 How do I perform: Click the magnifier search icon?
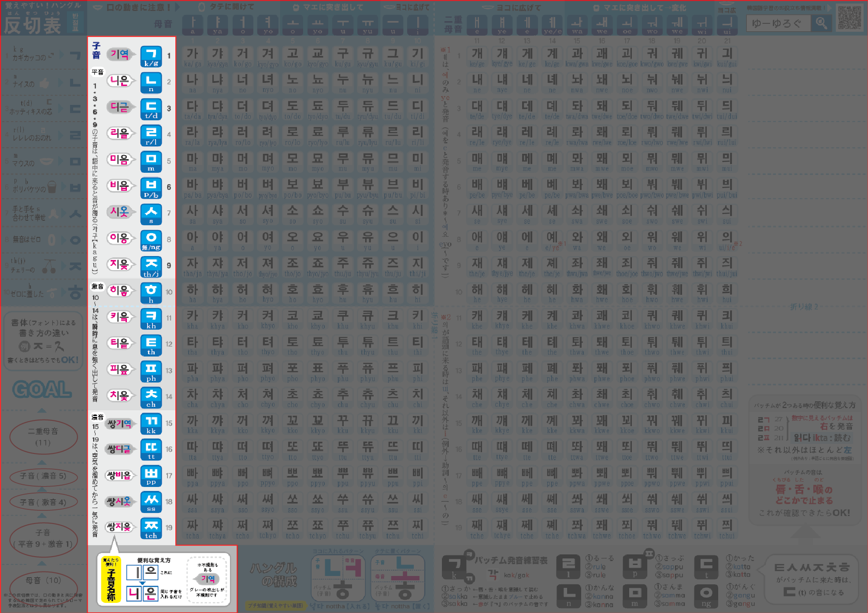(821, 23)
